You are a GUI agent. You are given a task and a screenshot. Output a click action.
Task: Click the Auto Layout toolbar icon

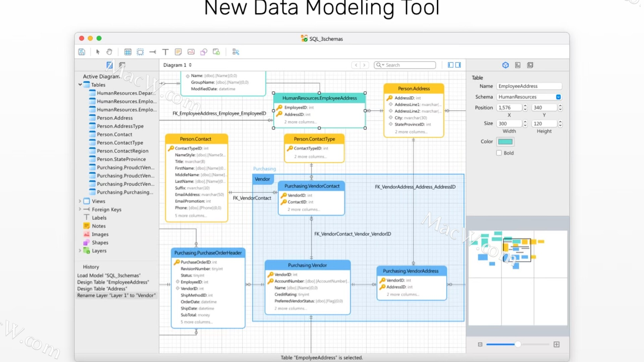tap(236, 52)
